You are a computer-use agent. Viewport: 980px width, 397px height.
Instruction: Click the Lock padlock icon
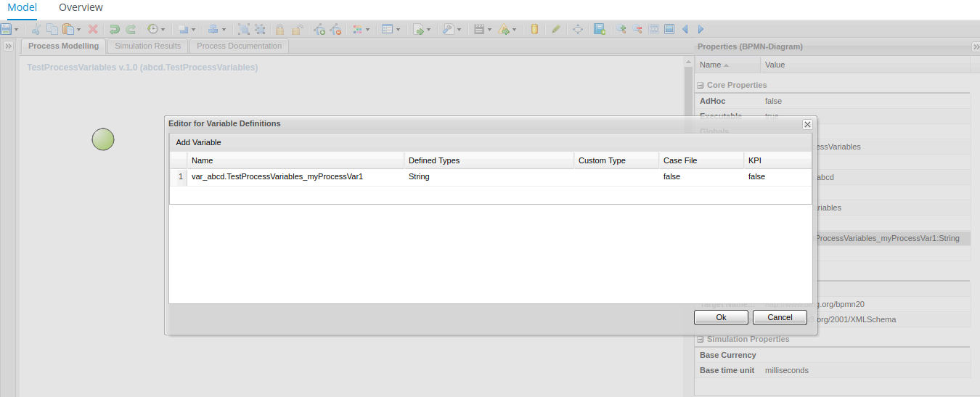[x=279, y=29]
